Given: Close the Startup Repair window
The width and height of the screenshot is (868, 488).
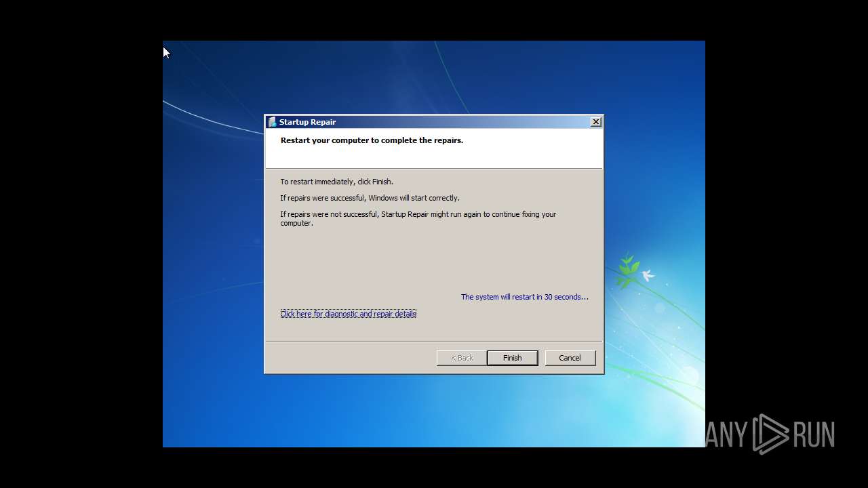Looking at the screenshot, I should coord(595,122).
